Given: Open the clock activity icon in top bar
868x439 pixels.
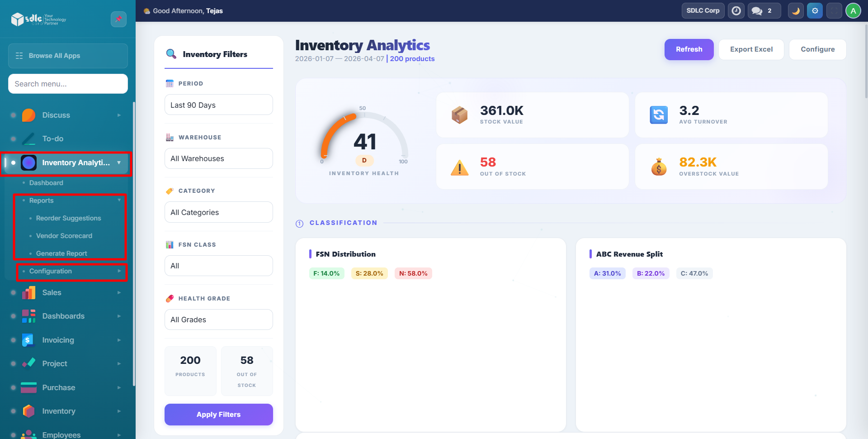Looking at the screenshot, I should tap(736, 11).
